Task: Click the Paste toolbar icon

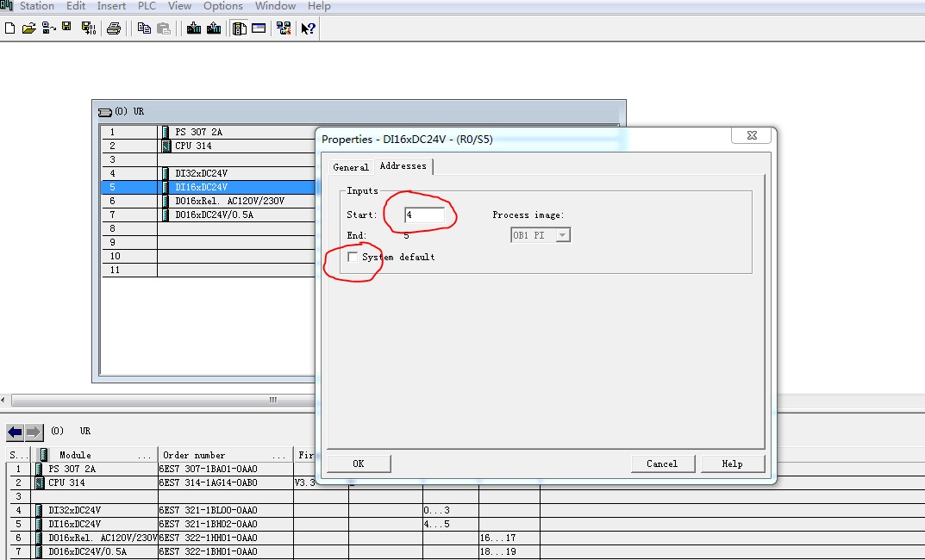Action: (x=164, y=28)
